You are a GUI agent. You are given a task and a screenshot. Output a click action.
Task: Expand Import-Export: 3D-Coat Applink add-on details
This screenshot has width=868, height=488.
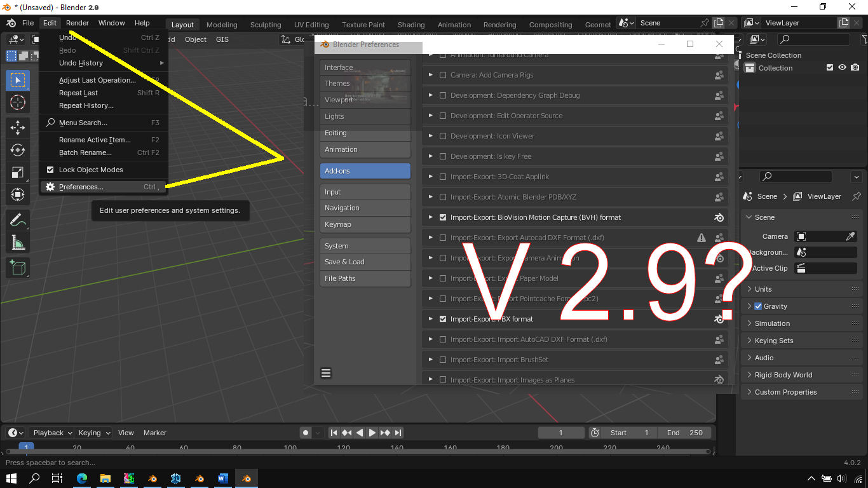431,177
